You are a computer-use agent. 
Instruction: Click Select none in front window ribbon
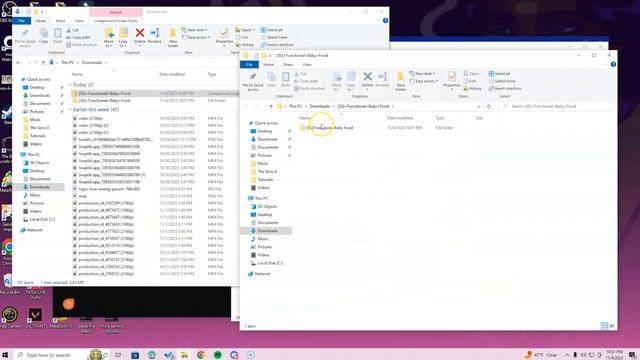[502, 81]
